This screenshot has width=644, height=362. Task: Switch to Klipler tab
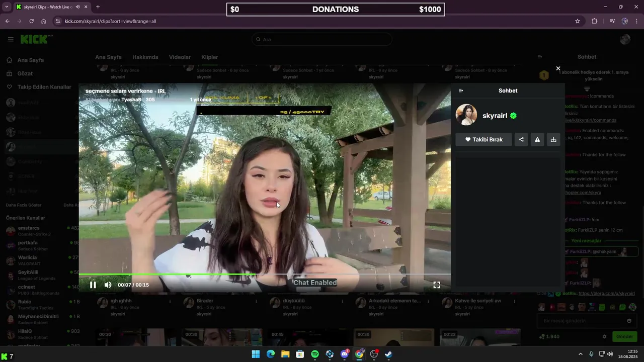[210, 57]
